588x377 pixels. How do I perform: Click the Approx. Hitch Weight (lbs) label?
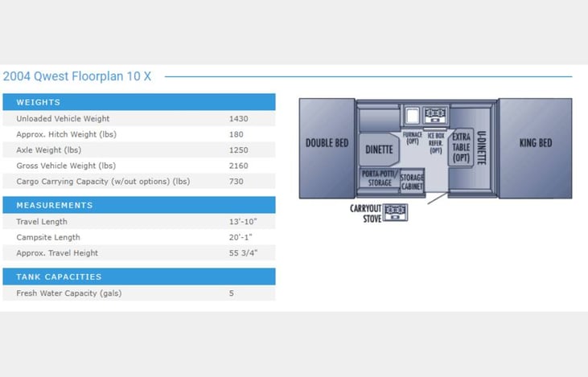pyautogui.click(x=67, y=134)
